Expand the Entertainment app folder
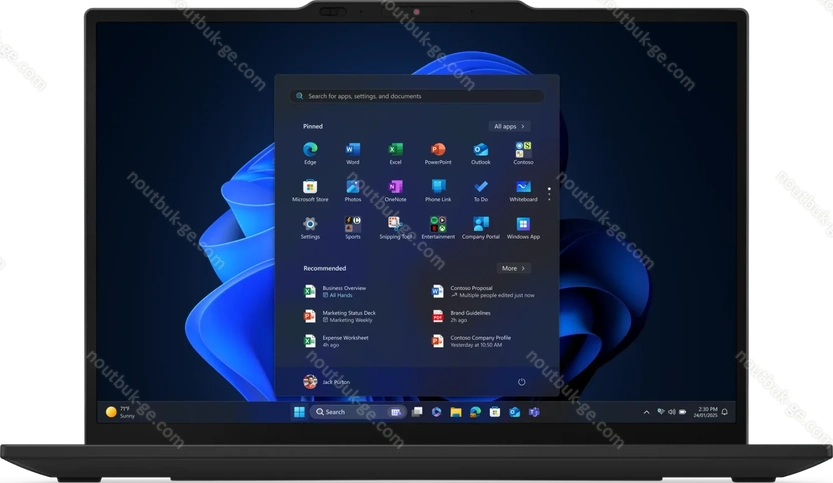Image resolution: width=833 pixels, height=483 pixels. click(438, 226)
